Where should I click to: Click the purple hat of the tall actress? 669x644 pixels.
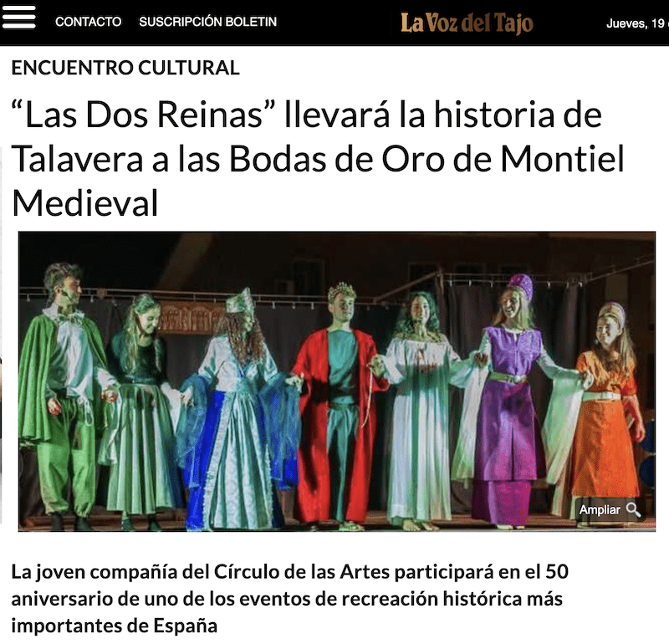[x=522, y=285]
